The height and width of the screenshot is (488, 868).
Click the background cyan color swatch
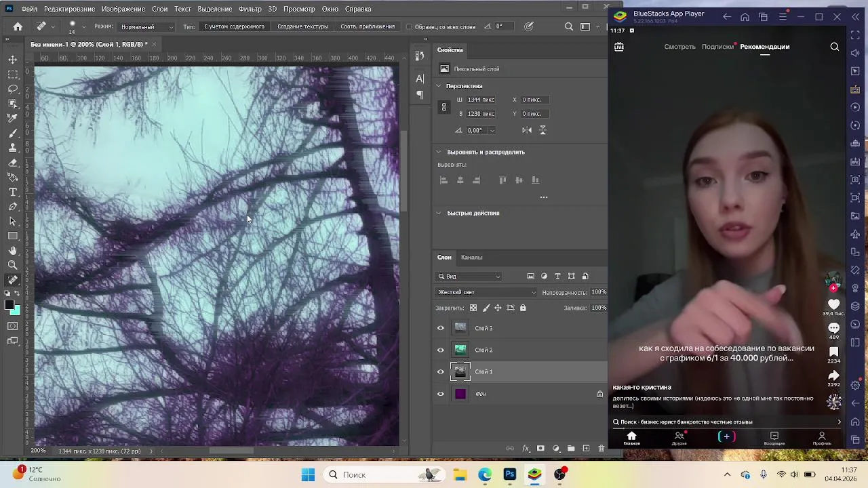coord(16,312)
